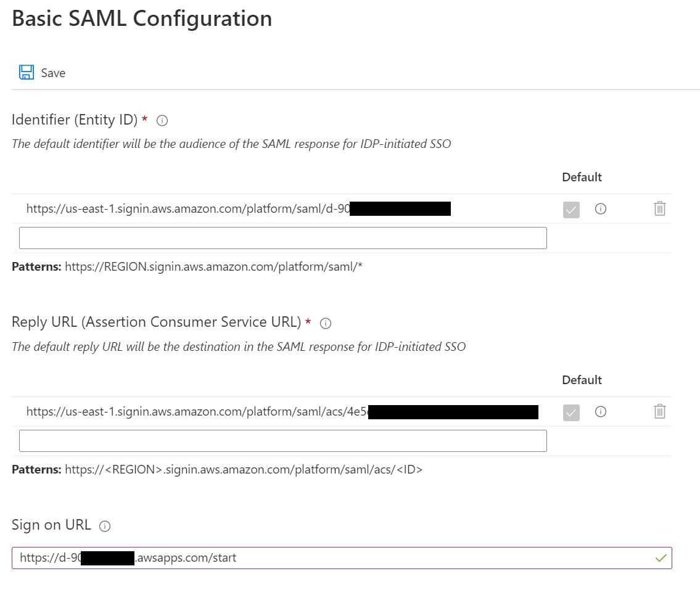Open info tooltip beside Identifier (Entity ID)
This screenshot has width=700, height=595.
click(x=162, y=121)
